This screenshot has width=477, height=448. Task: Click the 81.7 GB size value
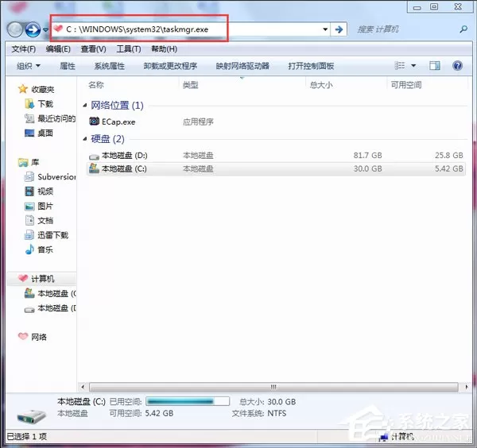[x=367, y=156]
